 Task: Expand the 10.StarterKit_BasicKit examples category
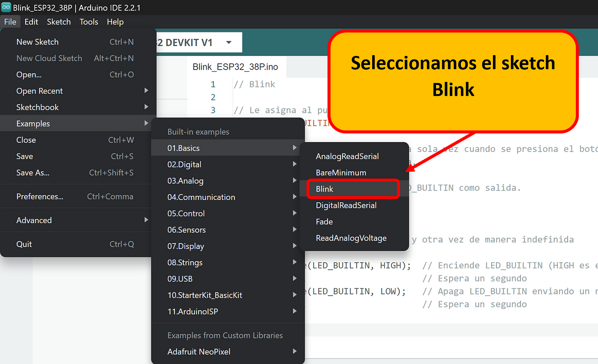coord(228,295)
